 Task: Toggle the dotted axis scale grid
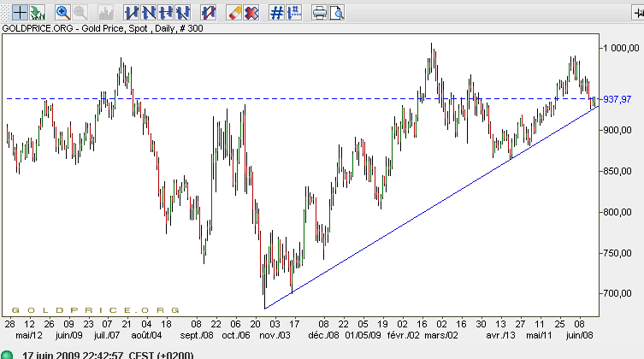click(294, 13)
